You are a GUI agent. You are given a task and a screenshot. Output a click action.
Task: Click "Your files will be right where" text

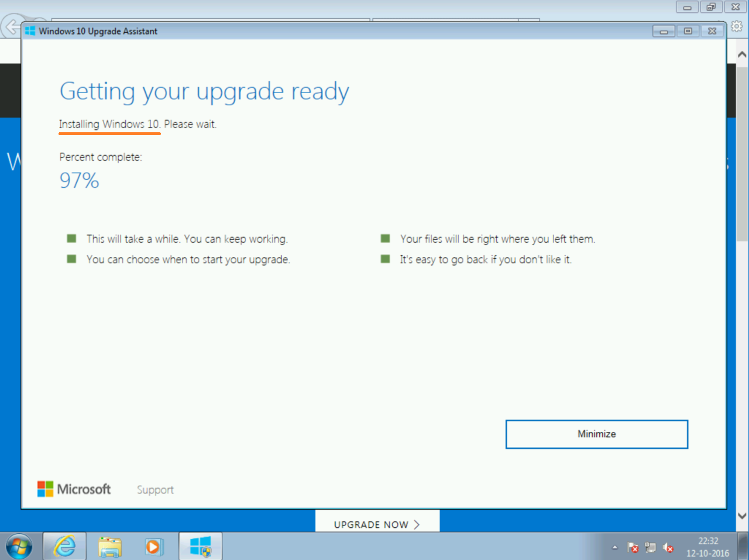pyautogui.click(x=497, y=239)
